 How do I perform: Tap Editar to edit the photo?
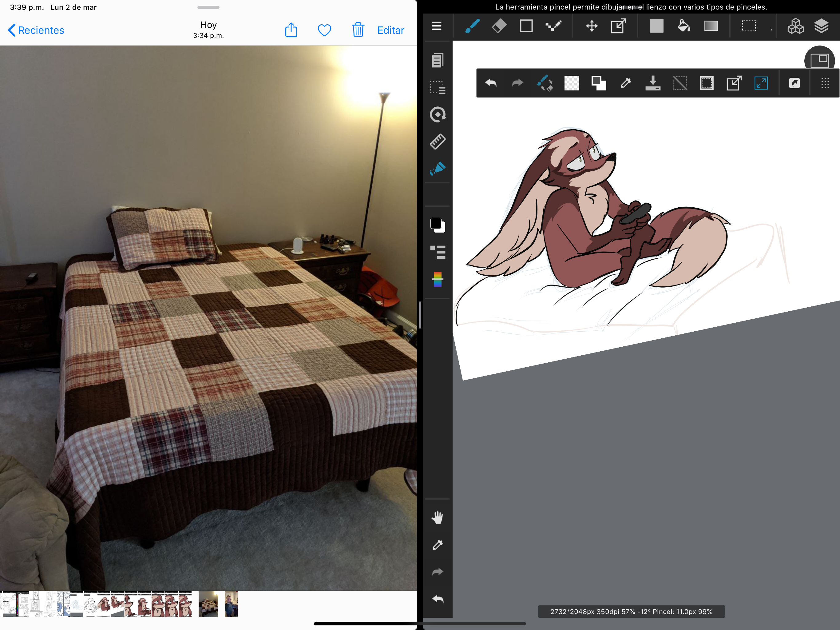390,30
